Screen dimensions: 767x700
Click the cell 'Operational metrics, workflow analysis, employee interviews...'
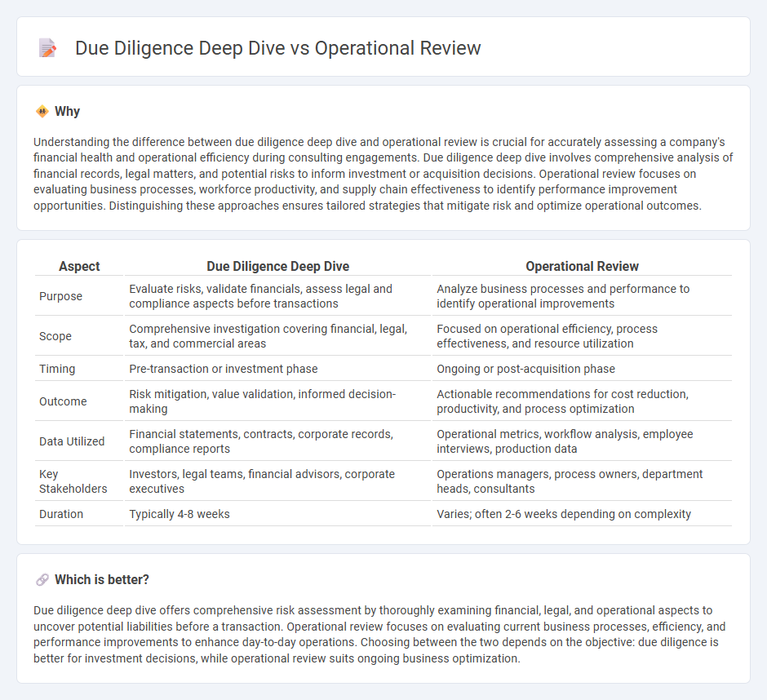pos(582,441)
